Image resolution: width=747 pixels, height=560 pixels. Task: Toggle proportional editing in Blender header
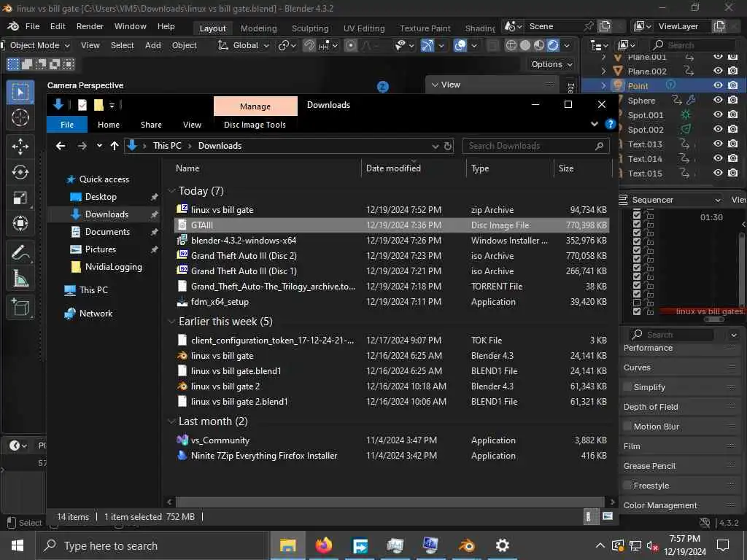point(351,46)
